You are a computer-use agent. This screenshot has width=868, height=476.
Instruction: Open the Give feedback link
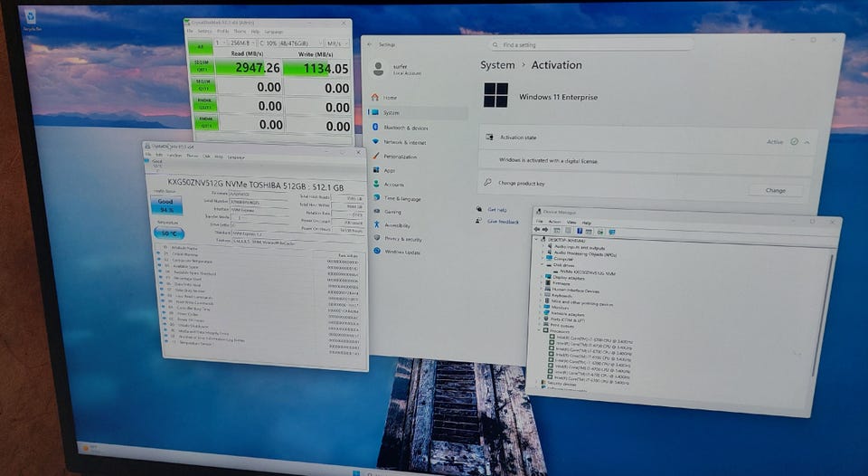(503, 222)
